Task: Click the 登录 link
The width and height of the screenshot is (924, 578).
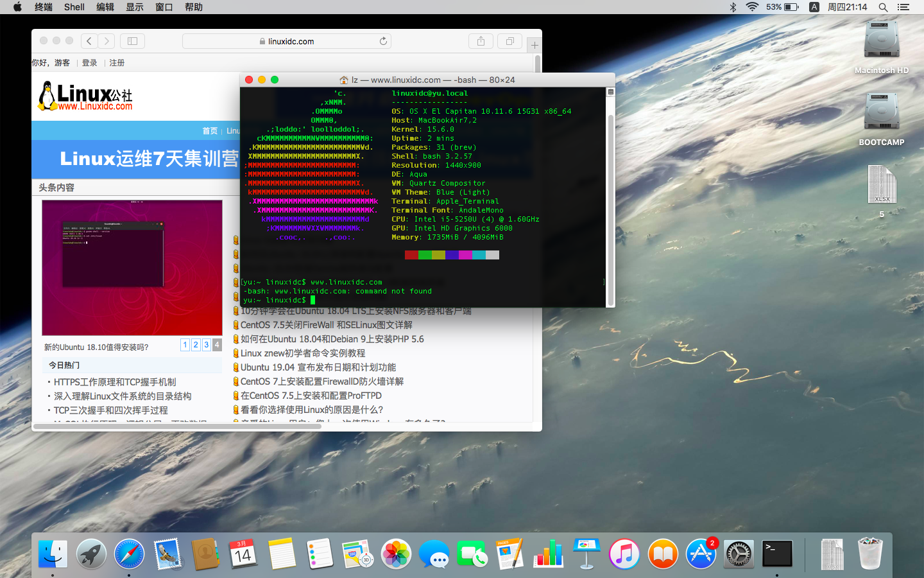Action: click(x=90, y=63)
